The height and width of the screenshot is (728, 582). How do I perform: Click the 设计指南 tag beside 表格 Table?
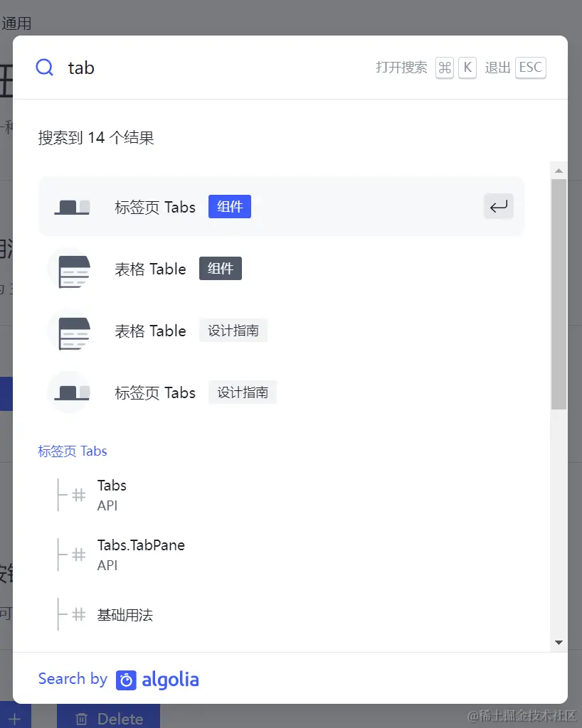point(233,331)
